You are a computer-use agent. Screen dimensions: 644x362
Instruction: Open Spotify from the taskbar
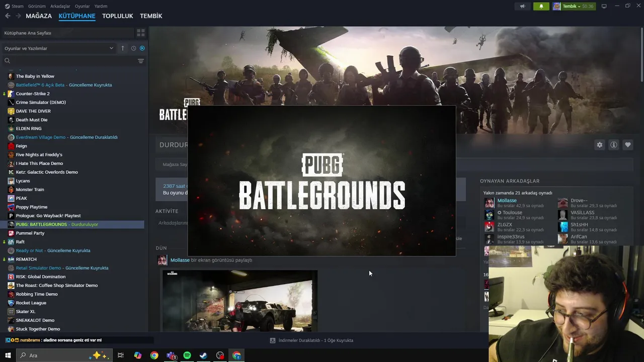tap(187, 355)
